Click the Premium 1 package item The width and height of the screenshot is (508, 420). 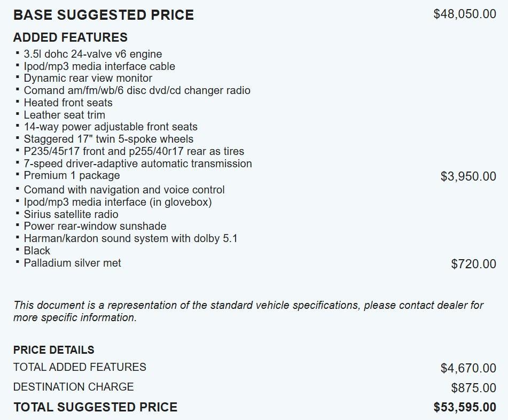click(72, 175)
